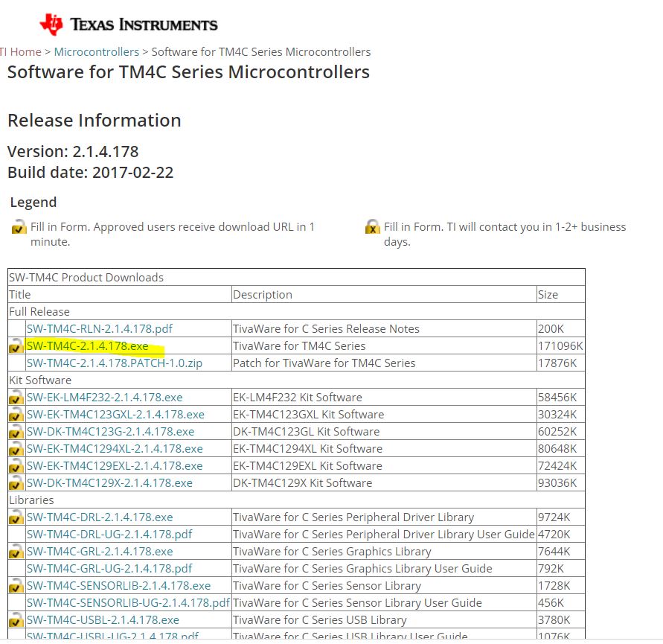Click lock icon beside SW-EK-LM4F232-2.1.4.178.exe
This screenshot has height=644, width=663.
coord(16,398)
